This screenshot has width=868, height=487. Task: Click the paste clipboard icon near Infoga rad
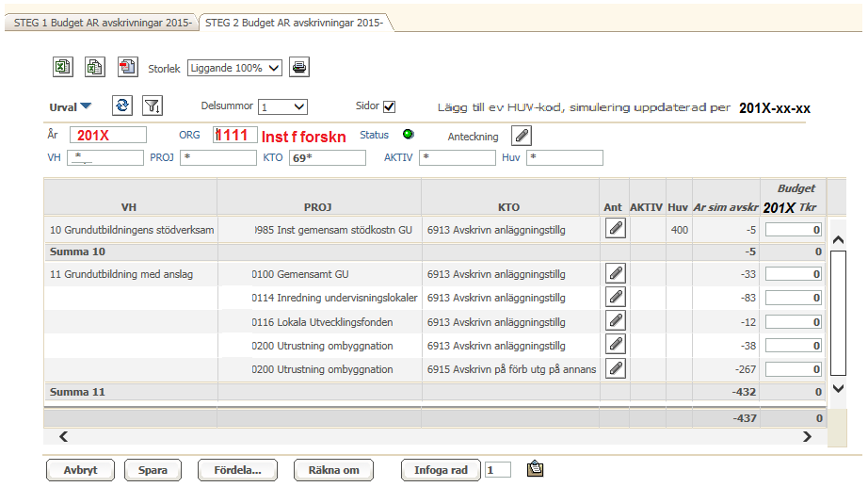[535, 469]
